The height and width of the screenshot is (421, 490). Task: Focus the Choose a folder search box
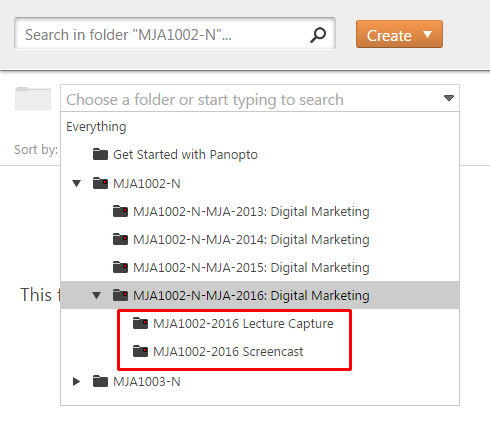[x=253, y=99]
